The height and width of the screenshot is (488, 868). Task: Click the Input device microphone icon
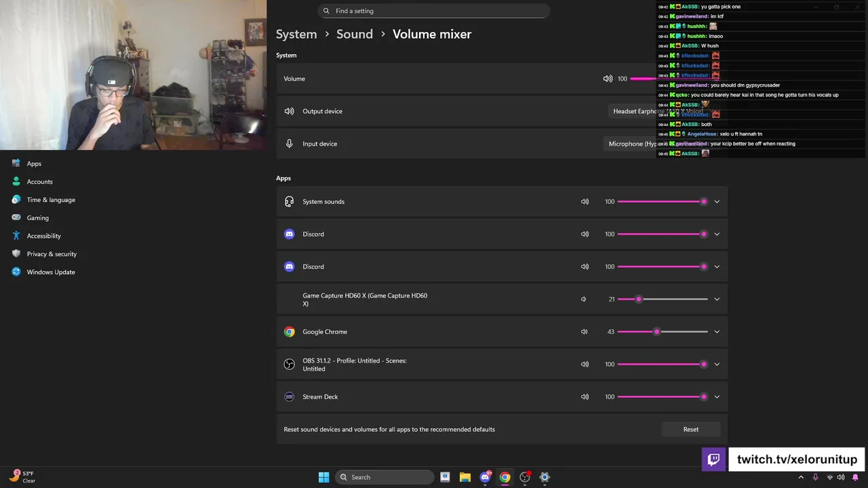290,144
